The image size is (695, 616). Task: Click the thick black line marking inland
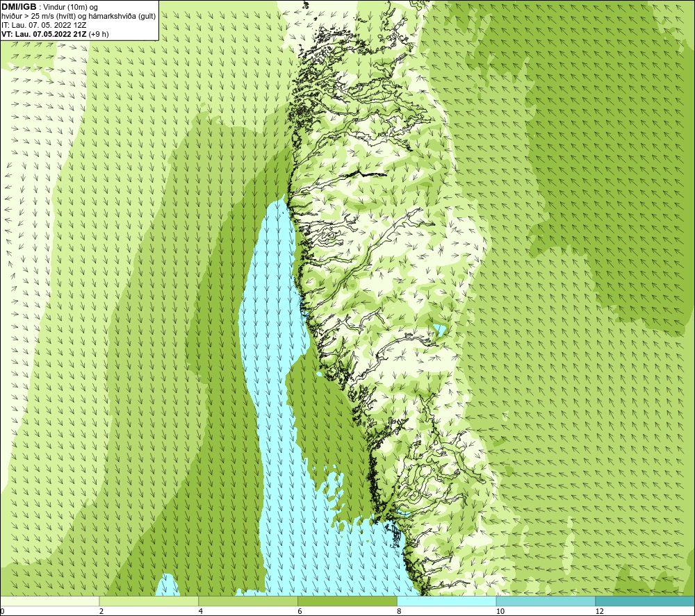pyautogui.click(x=366, y=174)
